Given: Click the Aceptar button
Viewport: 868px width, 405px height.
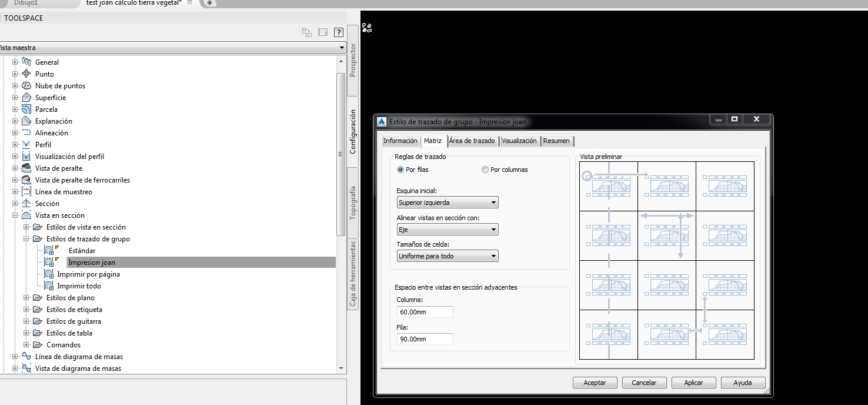Looking at the screenshot, I should [x=595, y=382].
